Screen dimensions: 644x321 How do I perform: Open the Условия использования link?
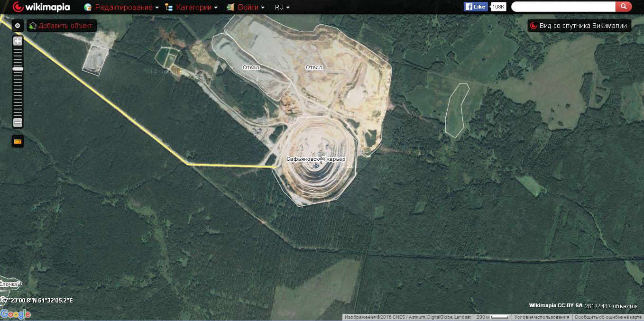coord(542,317)
